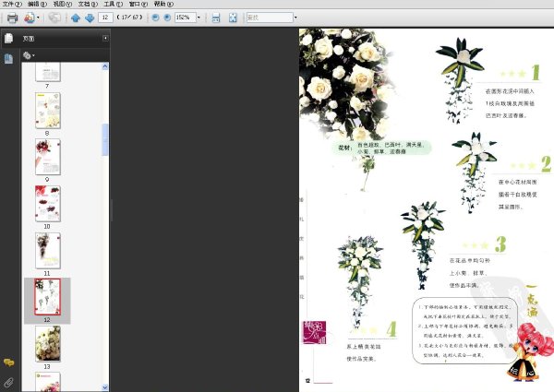Click the green number 3 step heading

[500, 244]
